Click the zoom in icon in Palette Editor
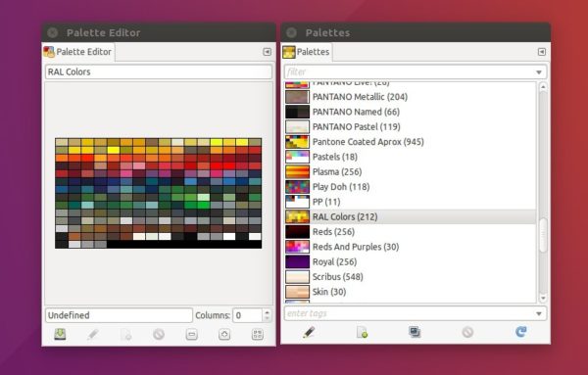The image size is (588, 375). tap(224, 334)
